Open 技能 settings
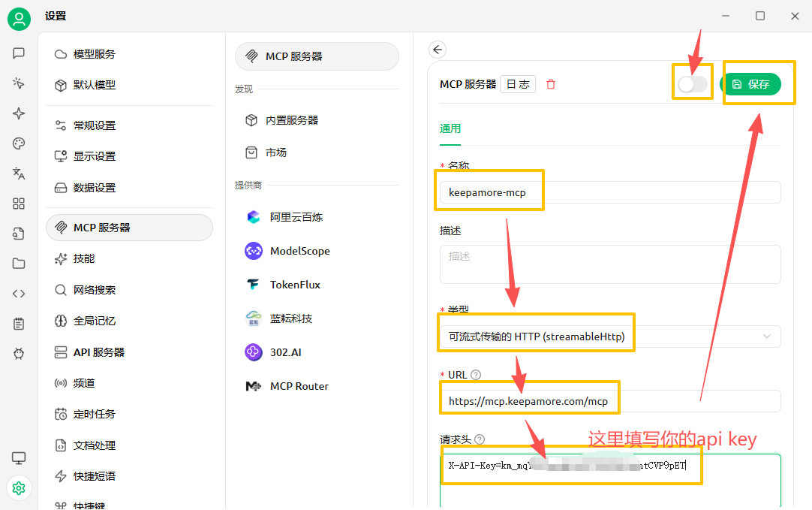The width and height of the screenshot is (812, 510). [130, 258]
